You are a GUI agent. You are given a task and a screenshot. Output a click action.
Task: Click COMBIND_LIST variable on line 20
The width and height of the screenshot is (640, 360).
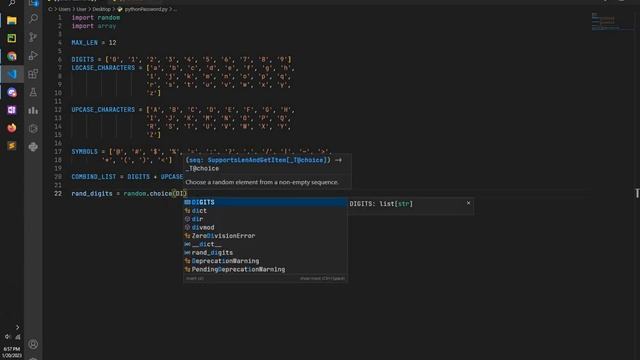94,177
